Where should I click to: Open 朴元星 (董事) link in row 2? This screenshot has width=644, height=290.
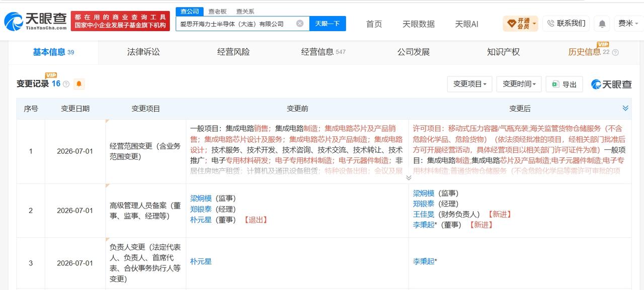(x=201, y=220)
